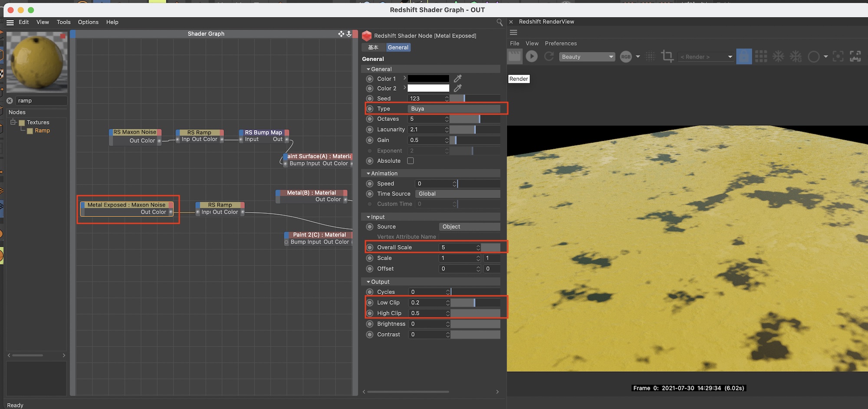
Task: Click the clapperboard Render icon in RenderView
Action: [515, 56]
